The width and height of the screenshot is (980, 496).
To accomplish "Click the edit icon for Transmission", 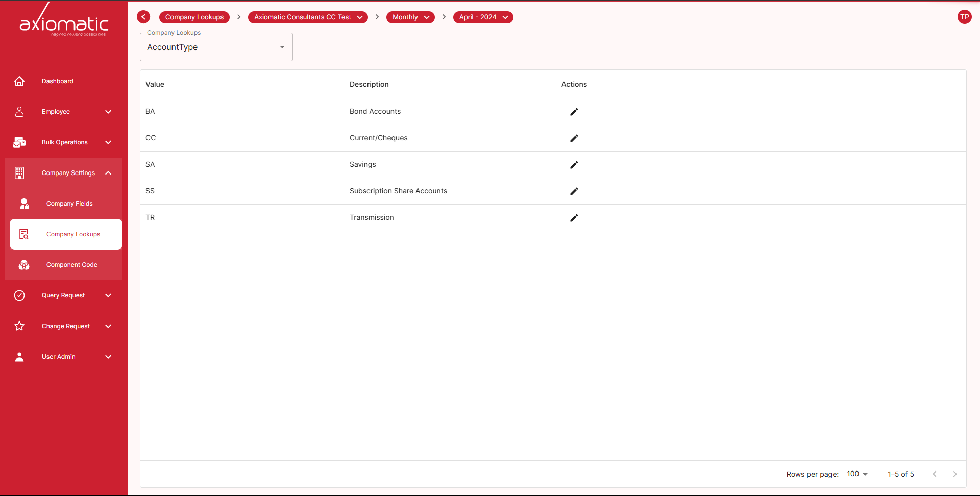I will (574, 218).
